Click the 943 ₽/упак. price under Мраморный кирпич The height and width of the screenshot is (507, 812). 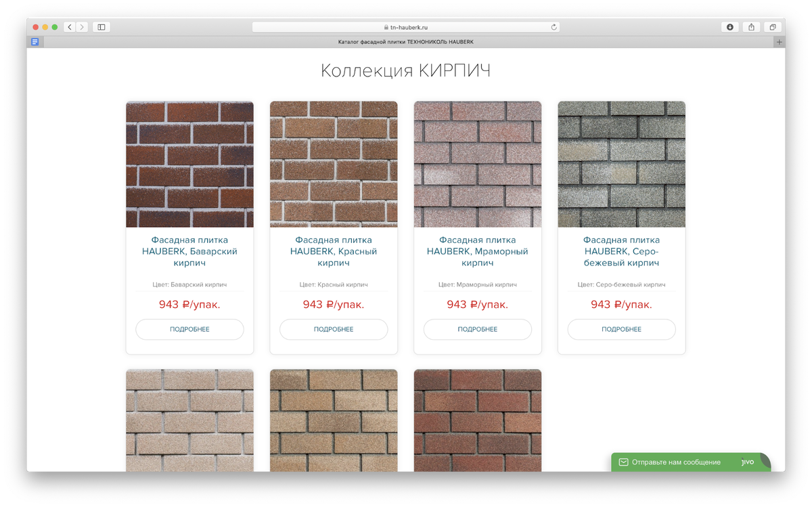click(478, 305)
